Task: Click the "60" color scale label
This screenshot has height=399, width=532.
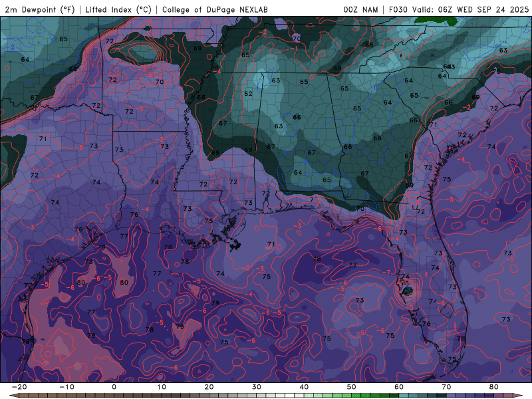Action: click(399, 387)
